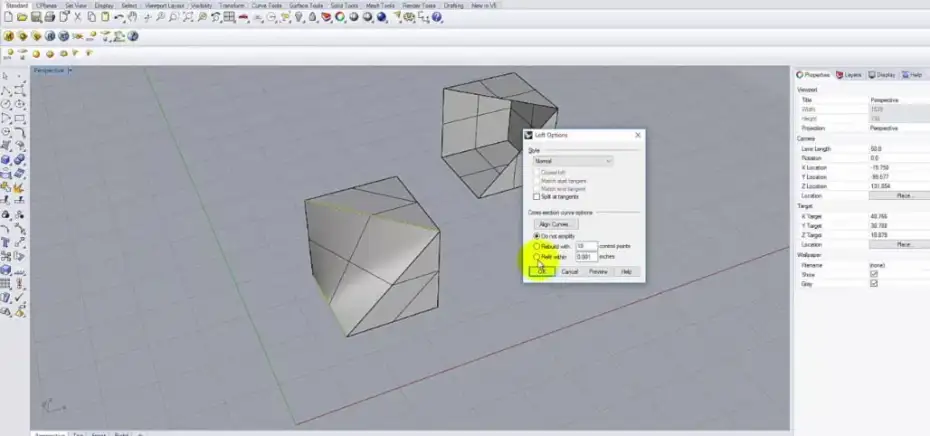Click the multicolor wheel icon
Image resolution: width=930 pixels, height=436 pixels.
340,17
